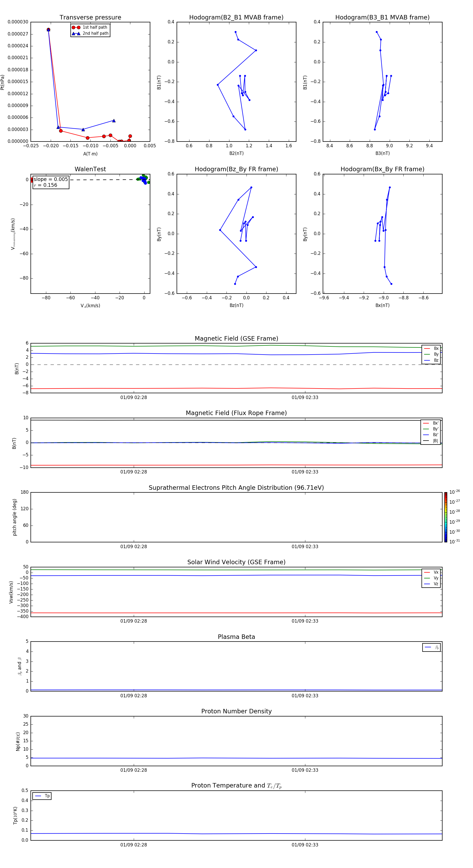Click '01/09 02:28' tick under temperature plot
The height and width of the screenshot is (868, 473).
click(x=134, y=845)
